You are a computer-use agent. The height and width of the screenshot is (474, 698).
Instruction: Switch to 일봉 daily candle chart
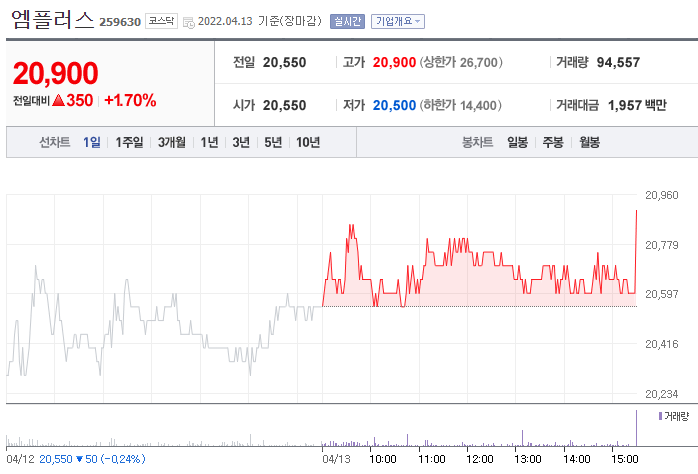(x=517, y=142)
